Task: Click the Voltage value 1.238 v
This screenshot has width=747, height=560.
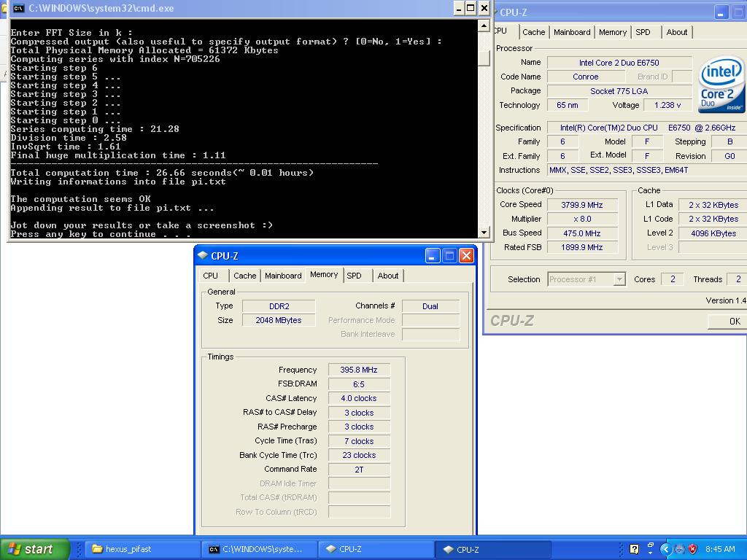Action: coord(667,105)
